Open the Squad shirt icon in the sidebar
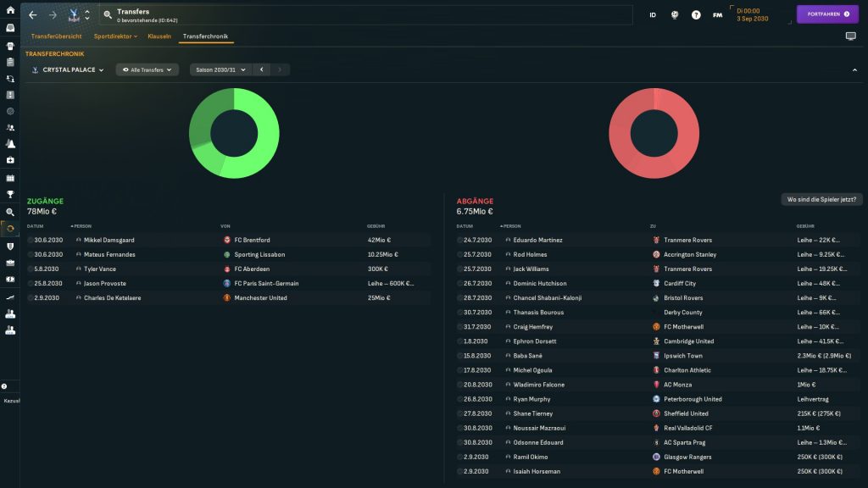 click(x=10, y=47)
